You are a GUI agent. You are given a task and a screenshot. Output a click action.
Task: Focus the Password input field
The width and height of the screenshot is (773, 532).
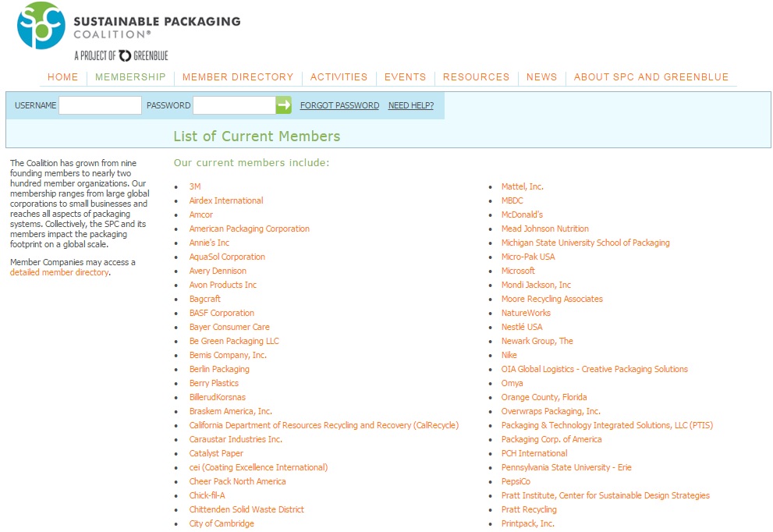point(234,105)
